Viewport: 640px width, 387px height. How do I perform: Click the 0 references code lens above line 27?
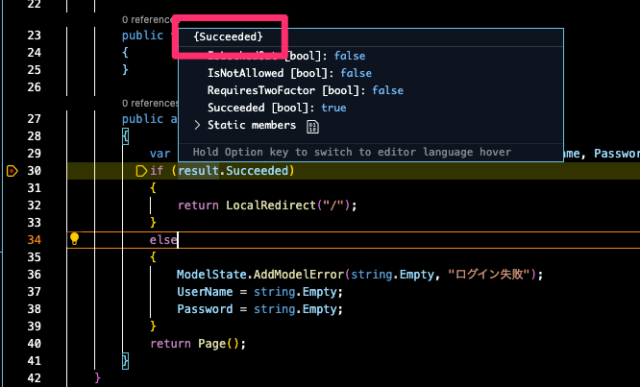(x=150, y=104)
